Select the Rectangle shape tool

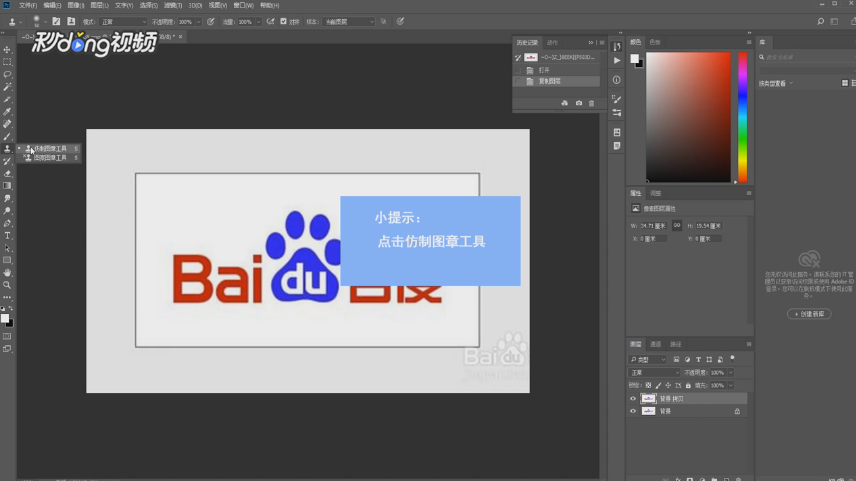pos(7,260)
